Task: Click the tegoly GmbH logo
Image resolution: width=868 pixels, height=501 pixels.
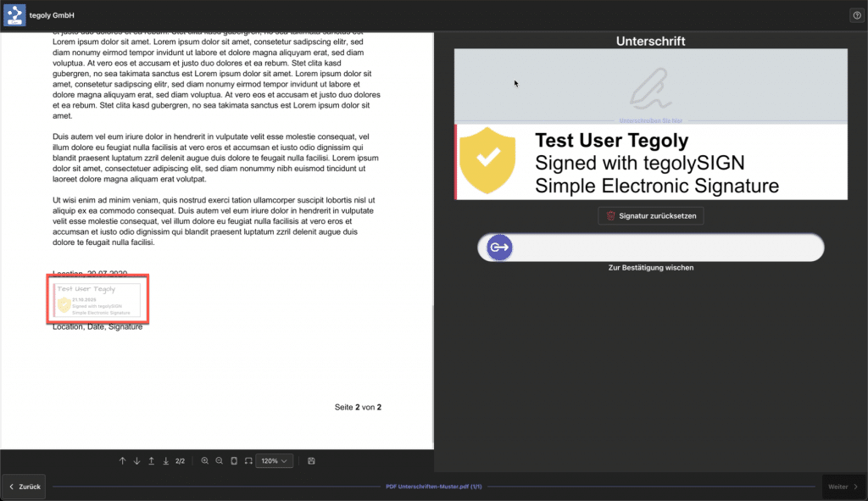Action: click(x=14, y=15)
